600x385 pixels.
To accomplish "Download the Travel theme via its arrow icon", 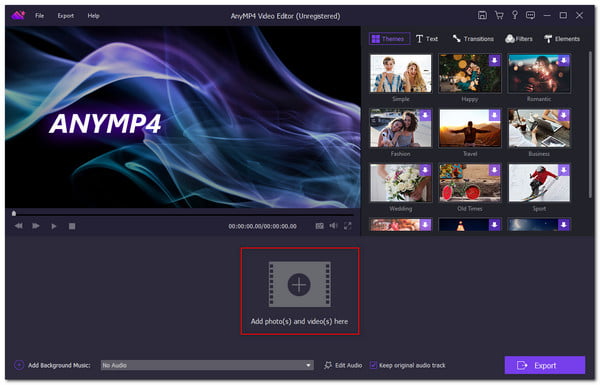I will pos(494,115).
